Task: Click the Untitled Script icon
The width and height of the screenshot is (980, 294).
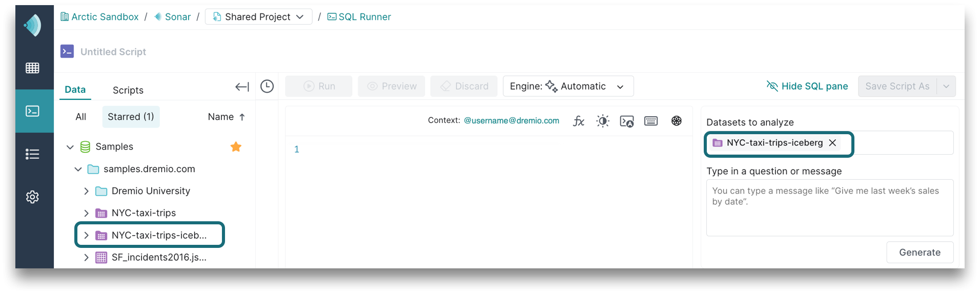Action: point(67,52)
